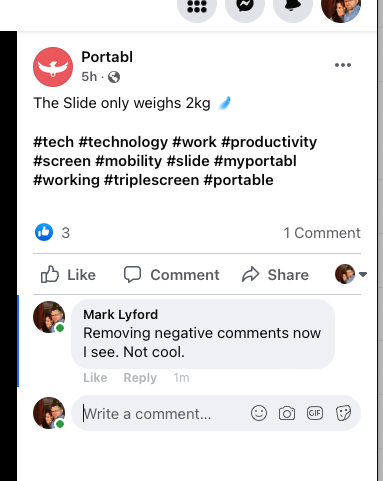The width and height of the screenshot is (383, 481).
Task: Open the #triplescreen hashtag link
Action: (152, 180)
